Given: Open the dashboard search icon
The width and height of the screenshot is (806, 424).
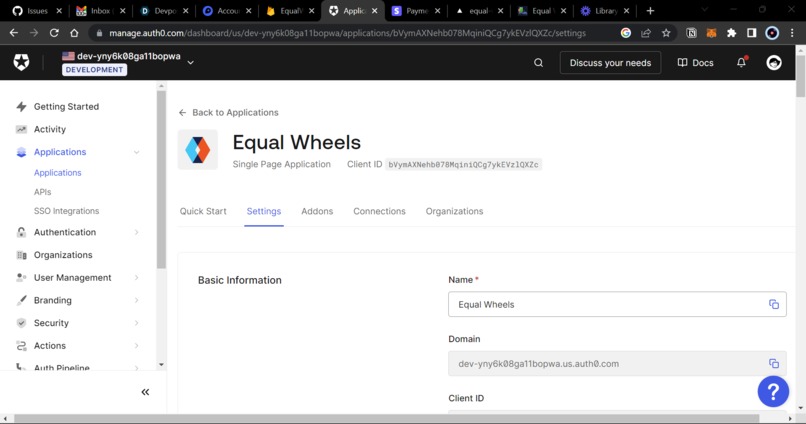Looking at the screenshot, I should click(x=538, y=63).
